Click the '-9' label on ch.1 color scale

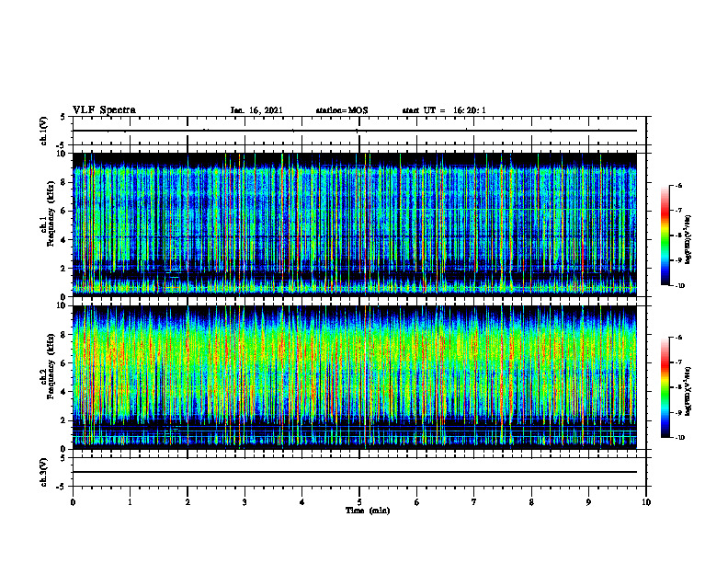coord(678,260)
